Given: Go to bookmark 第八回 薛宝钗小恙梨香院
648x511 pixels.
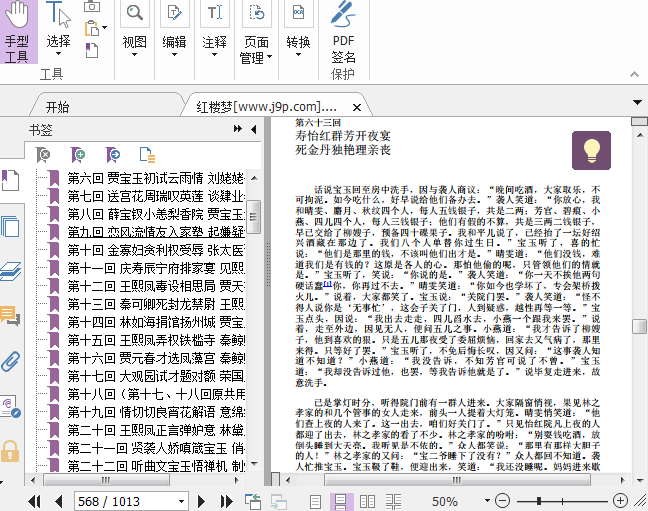Looking at the screenshot, I should pyautogui.click(x=156, y=214).
